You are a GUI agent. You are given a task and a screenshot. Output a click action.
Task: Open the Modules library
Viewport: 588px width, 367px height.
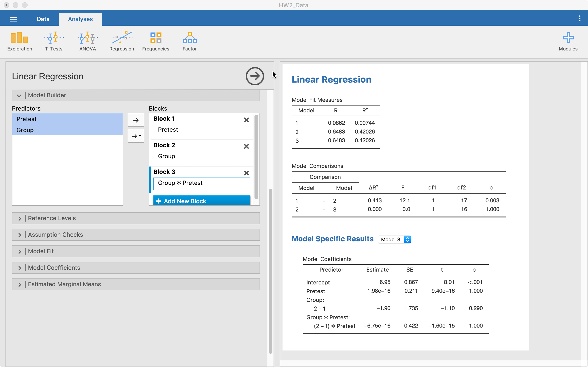click(568, 41)
